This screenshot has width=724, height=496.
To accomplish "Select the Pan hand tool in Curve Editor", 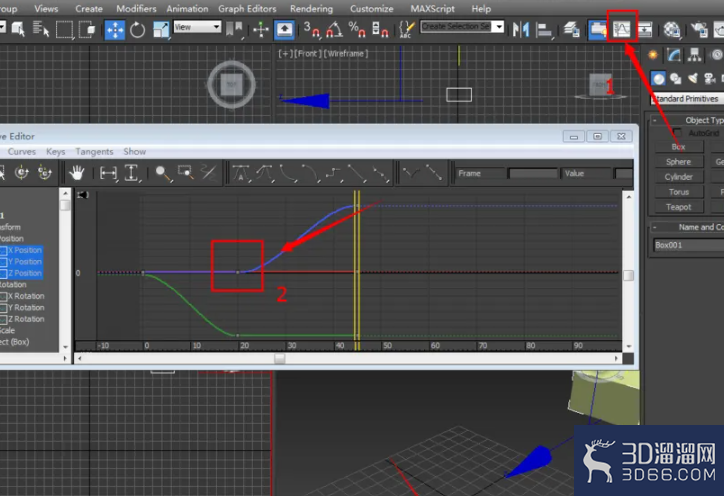I will click(x=77, y=173).
